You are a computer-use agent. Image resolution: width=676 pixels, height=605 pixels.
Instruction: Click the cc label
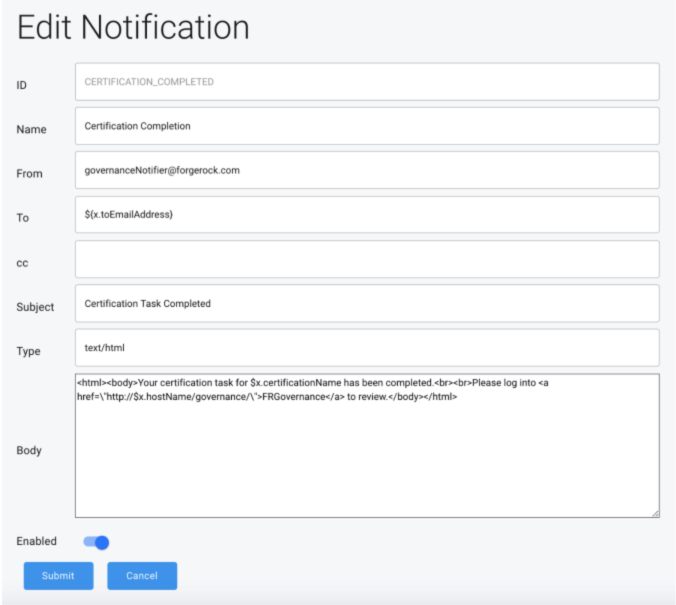(22, 263)
